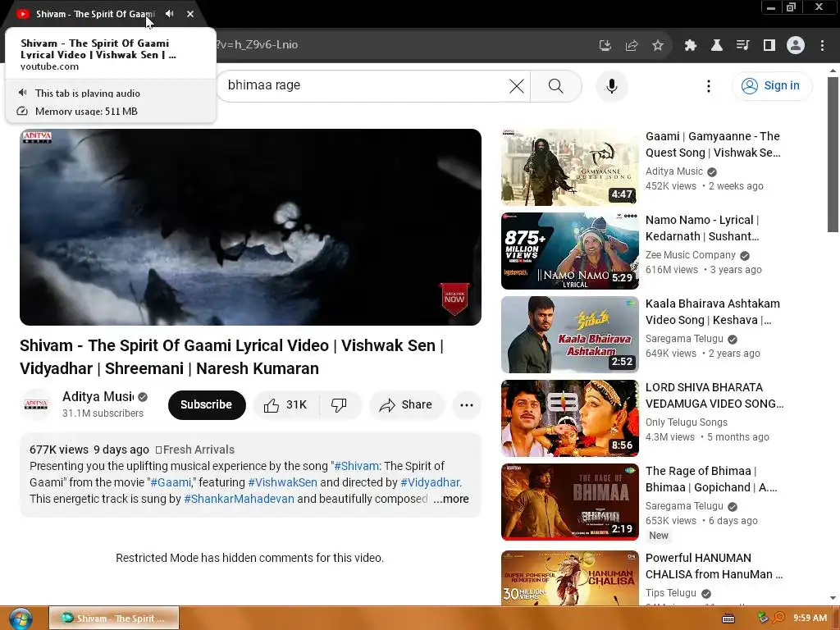Click the Sign in button

click(x=771, y=85)
